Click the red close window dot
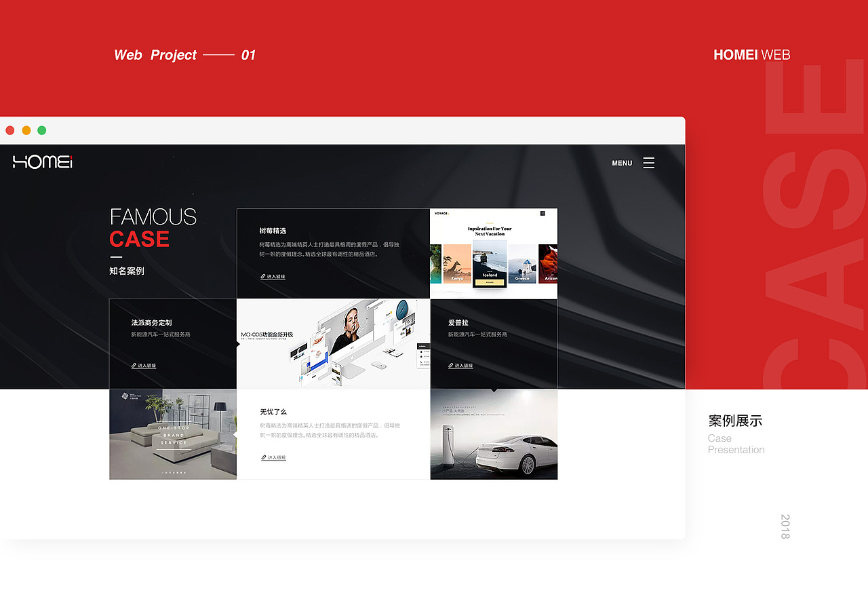 point(10,130)
